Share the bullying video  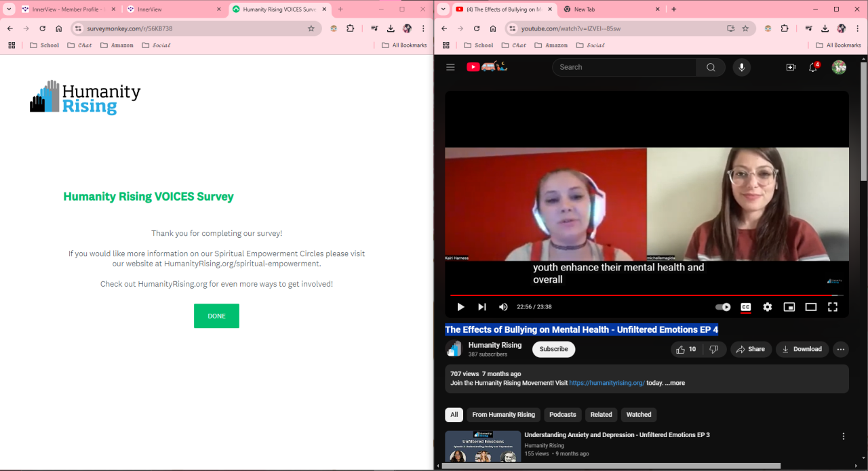pyautogui.click(x=751, y=349)
